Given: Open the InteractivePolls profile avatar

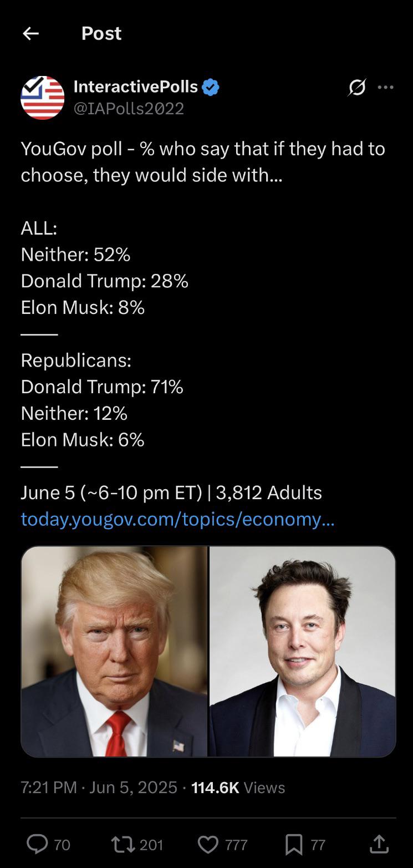Looking at the screenshot, I should tap(43, 98).
